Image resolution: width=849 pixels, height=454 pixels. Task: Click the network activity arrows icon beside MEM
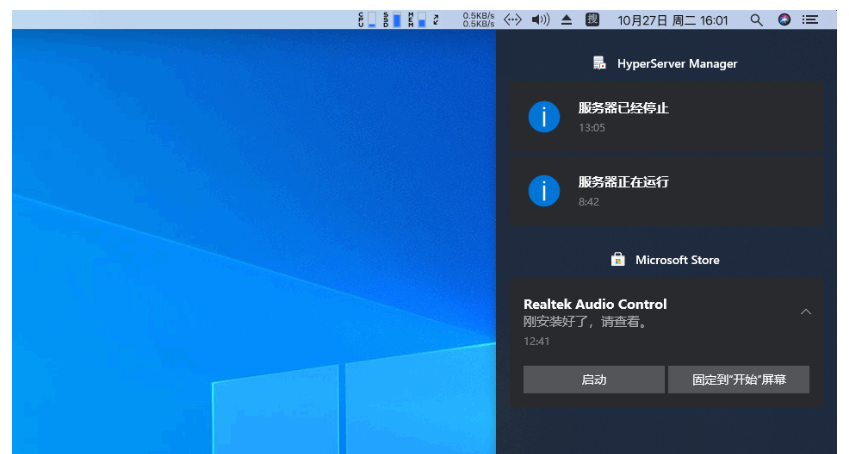(x=436, y=20)
